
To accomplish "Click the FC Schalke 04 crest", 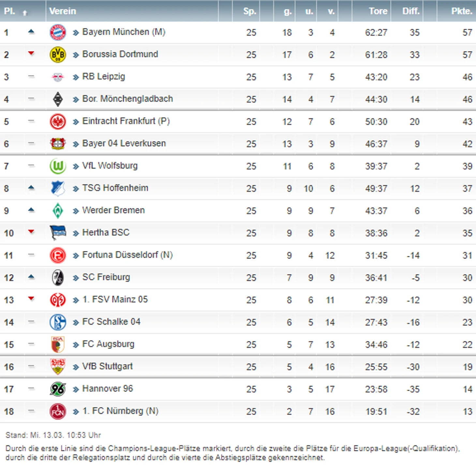I will 58,322.
